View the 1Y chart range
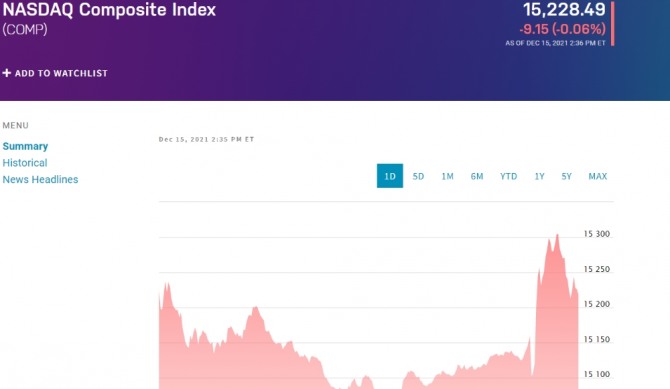Image resolution: width=670 pixels, height=389 pixels. (x=540, y=176)
